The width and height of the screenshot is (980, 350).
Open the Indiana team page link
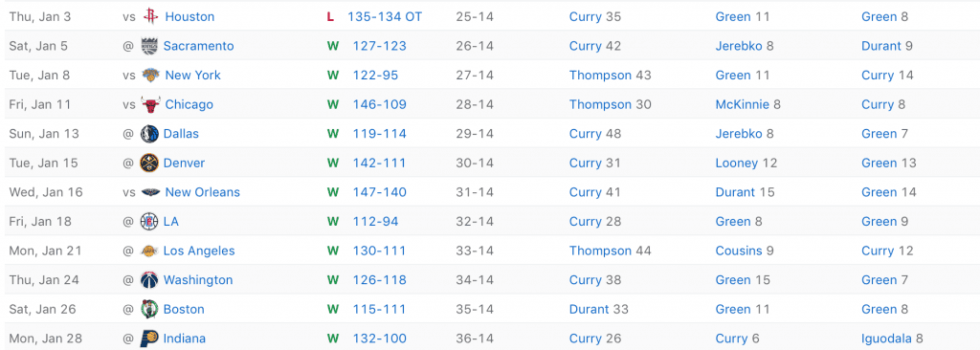[185, 339]
